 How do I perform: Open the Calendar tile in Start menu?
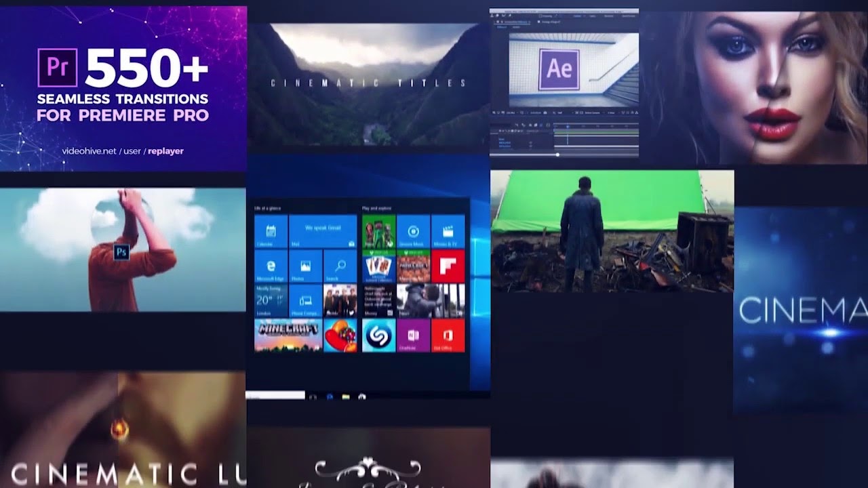271,232
